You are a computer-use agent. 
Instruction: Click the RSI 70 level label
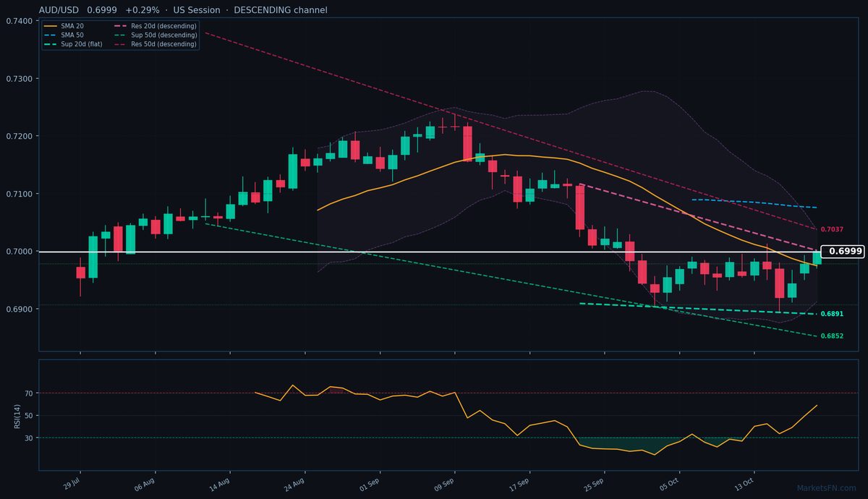[x=29, y=393]
